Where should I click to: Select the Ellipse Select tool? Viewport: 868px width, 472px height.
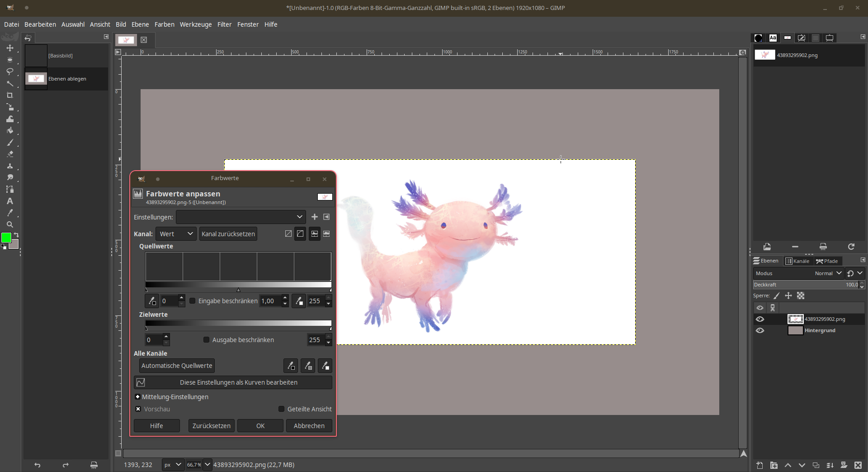(x=10, y=60)
